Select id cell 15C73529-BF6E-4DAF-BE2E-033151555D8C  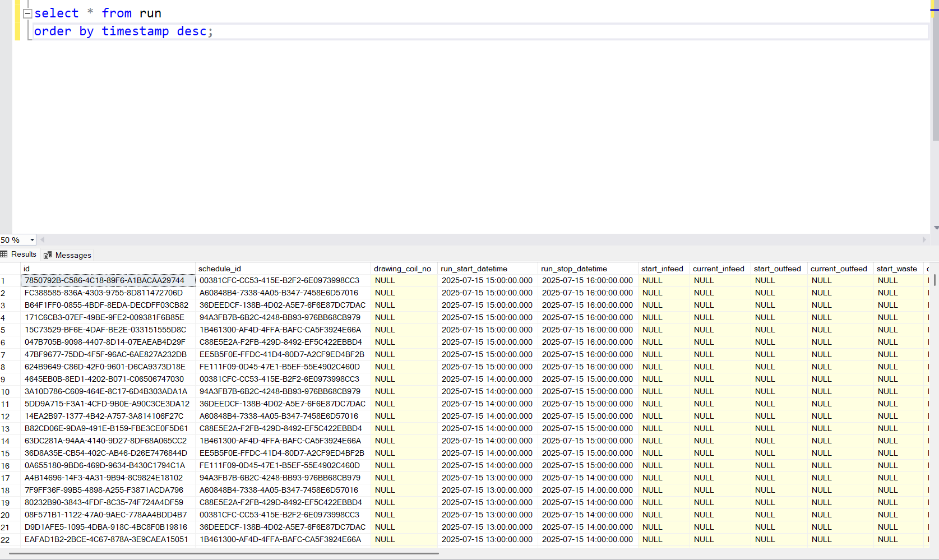[x=108, y=330]
